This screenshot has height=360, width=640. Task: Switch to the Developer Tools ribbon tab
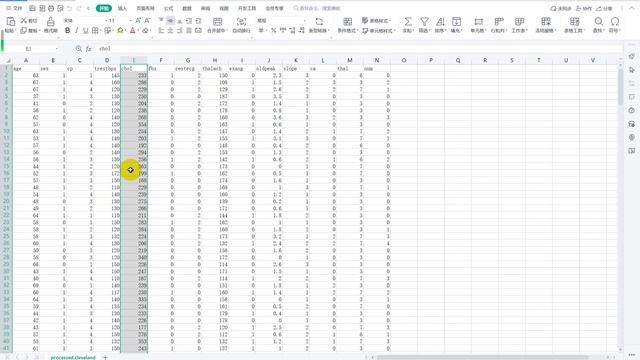[x=247, y=8]
